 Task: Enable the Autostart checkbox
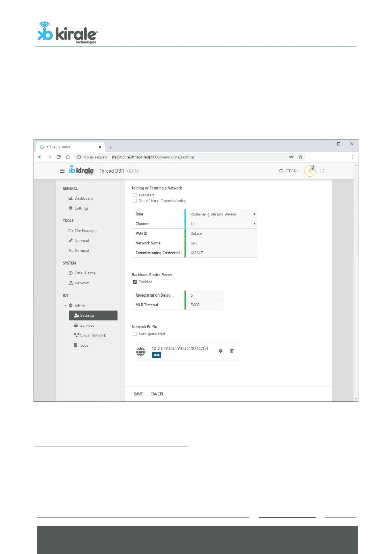pos(135,195)
